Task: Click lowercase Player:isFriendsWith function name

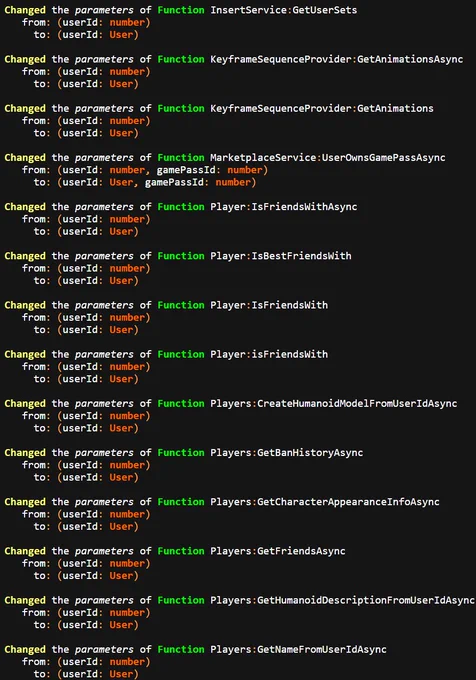Action: click(x=269, y=354)
